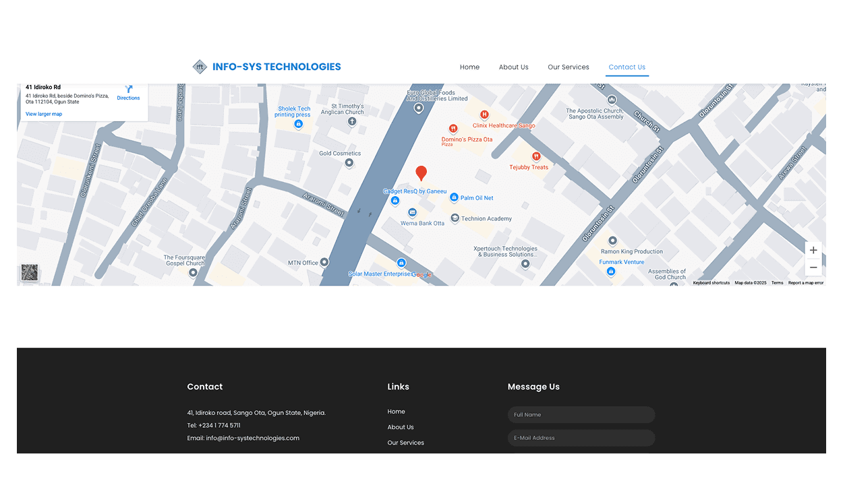Click the Sholek Tech printing press marker
Screen dimensions: 843x504
coord(298,124)
